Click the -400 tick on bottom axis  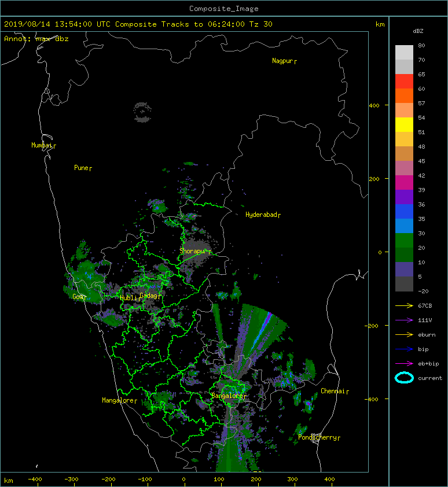tap(35, 479)
